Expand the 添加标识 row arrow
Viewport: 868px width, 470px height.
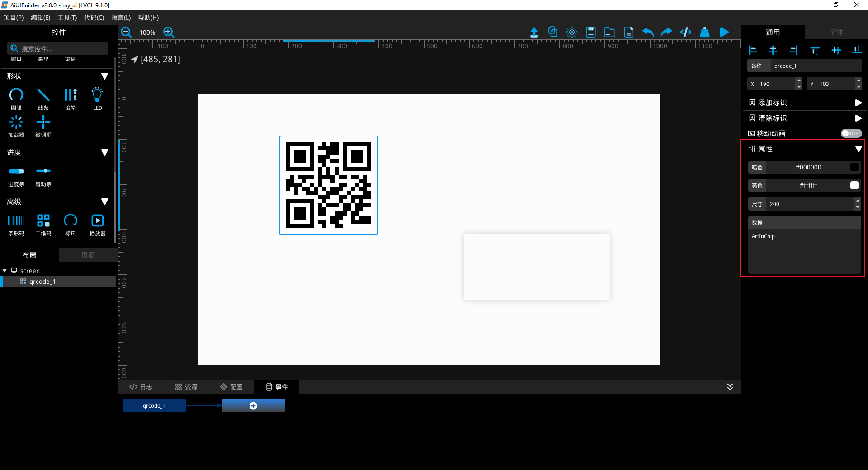pyautogui.click(x=858, y=103)
